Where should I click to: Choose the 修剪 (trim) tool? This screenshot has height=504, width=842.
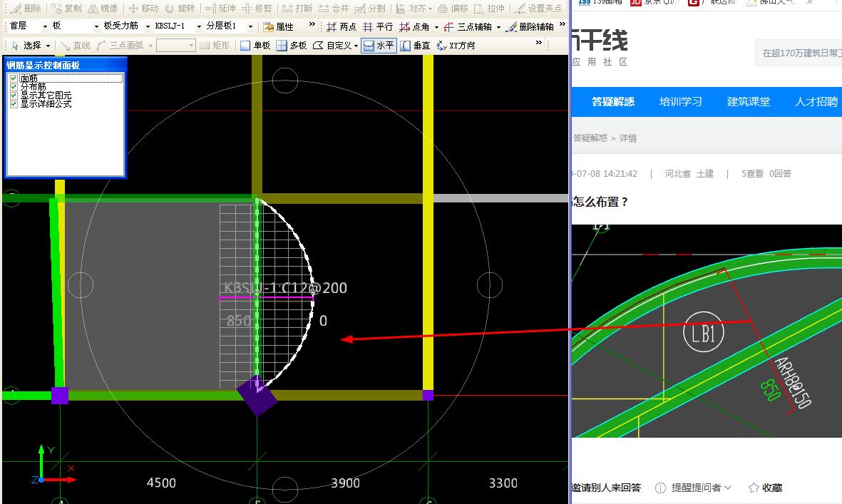click(257, 9)
